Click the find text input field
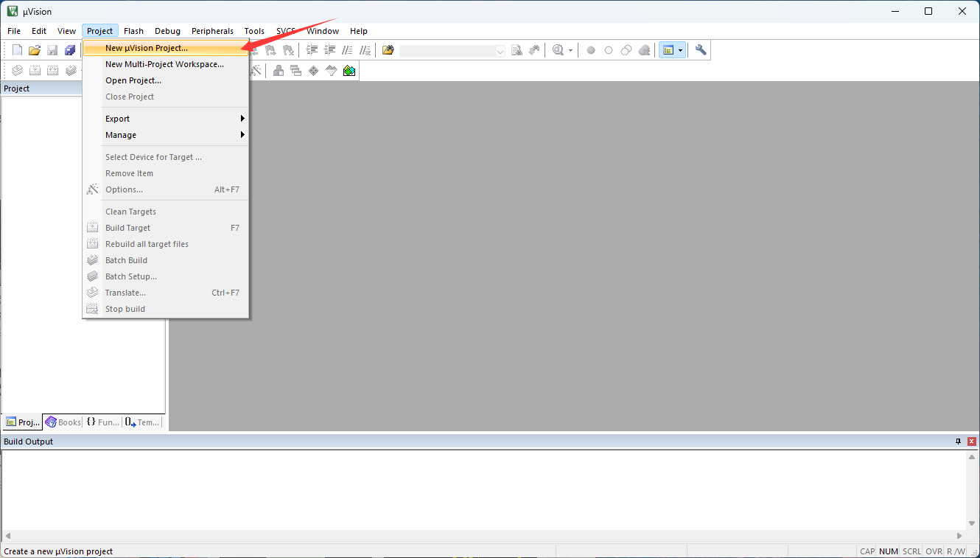This screenshot has width=980, height=558. pyautogui.click(x=447, y=50)
